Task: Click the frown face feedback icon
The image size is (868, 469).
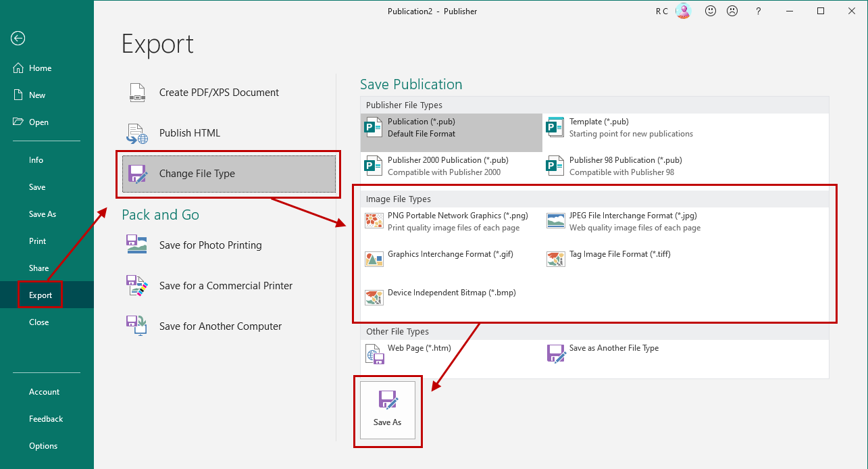Action: click(732, 11)
